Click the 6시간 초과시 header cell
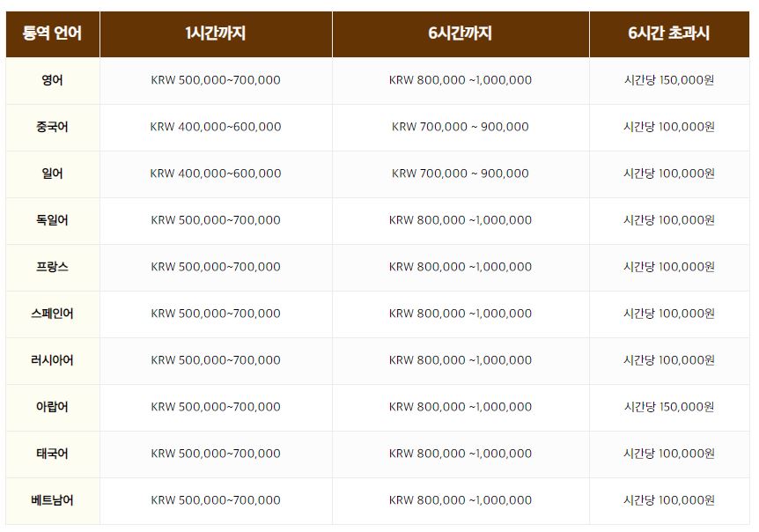 tap(669, 33)
